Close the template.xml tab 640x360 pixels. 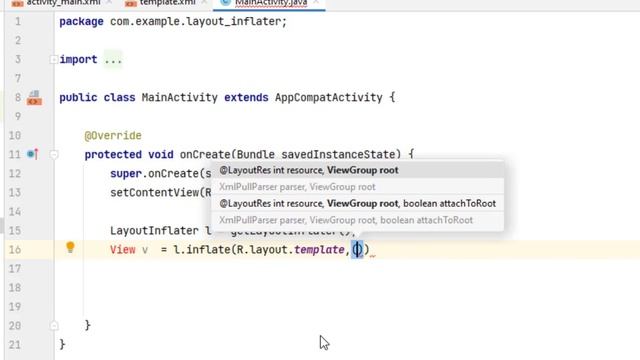point(204,3)
